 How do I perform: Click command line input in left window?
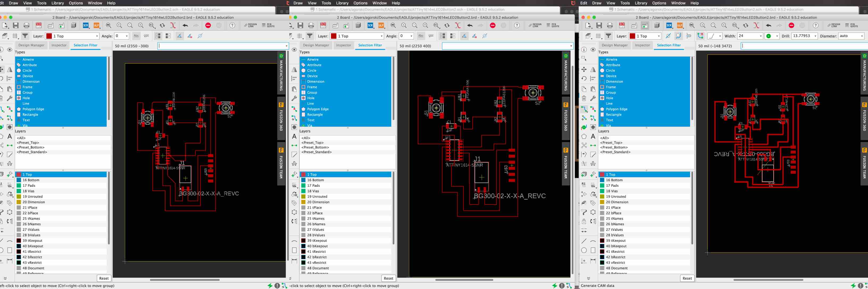tap(223, 46)
